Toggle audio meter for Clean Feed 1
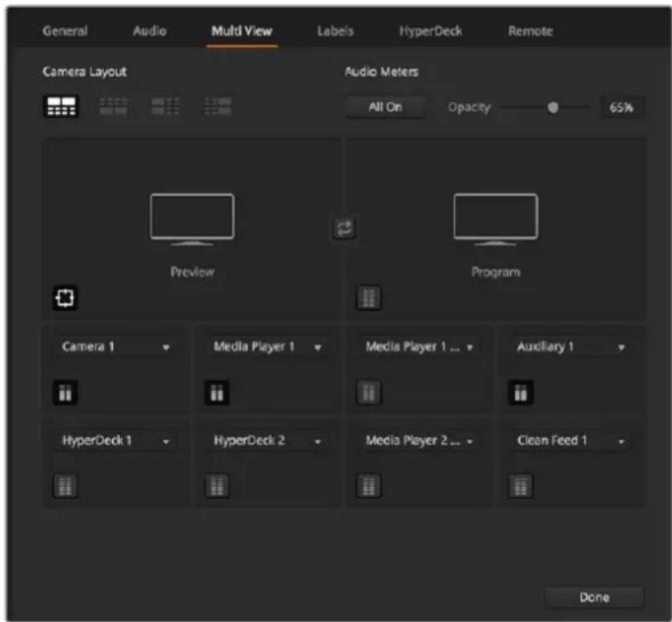 coord(520,486)
